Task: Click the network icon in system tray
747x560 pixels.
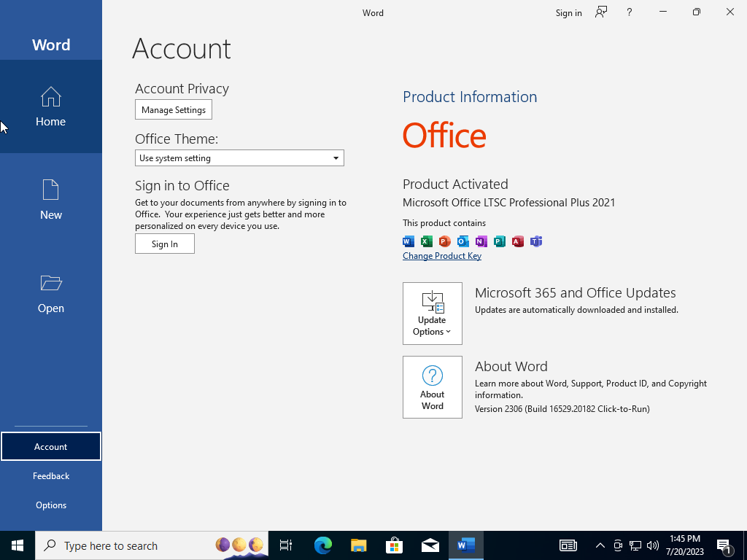Action: click(635, 545)
